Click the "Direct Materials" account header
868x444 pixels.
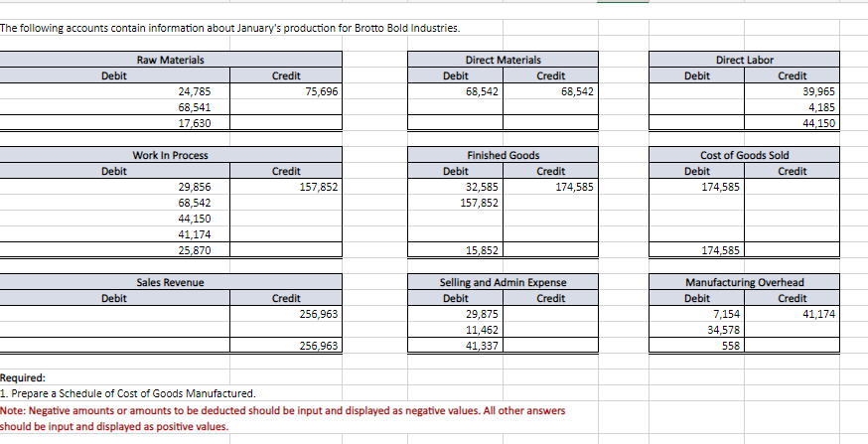coord(503,60)
